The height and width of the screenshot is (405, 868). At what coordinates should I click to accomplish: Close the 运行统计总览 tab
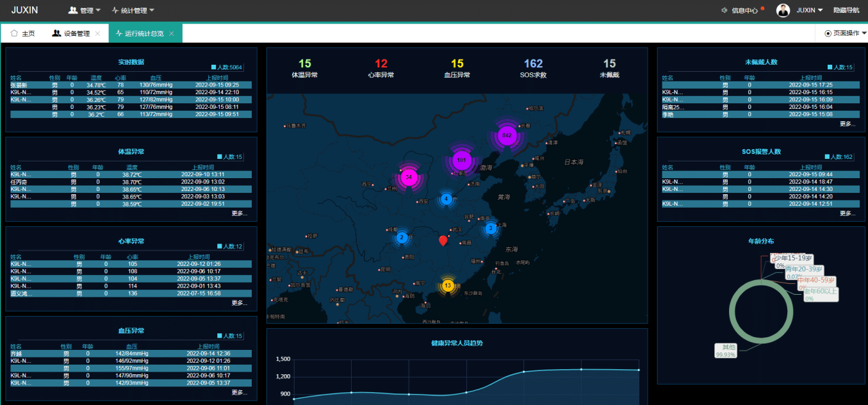172,33
